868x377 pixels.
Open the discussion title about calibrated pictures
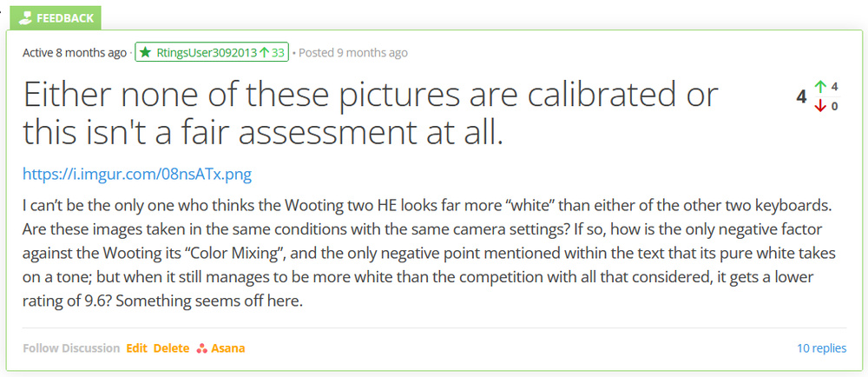point(371,113)
